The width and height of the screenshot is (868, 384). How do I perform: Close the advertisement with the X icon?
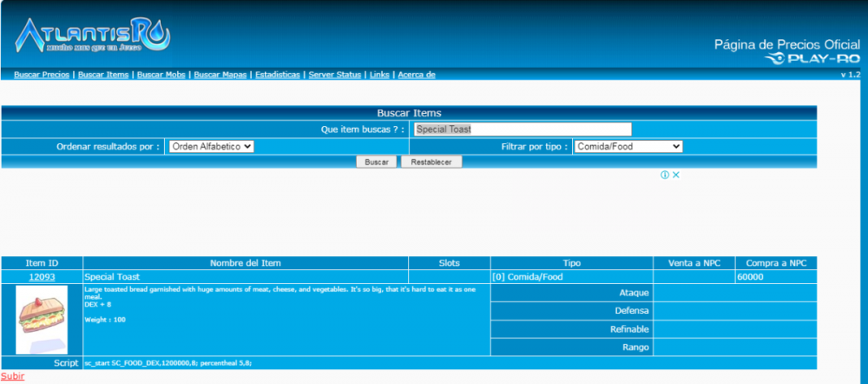676,175
